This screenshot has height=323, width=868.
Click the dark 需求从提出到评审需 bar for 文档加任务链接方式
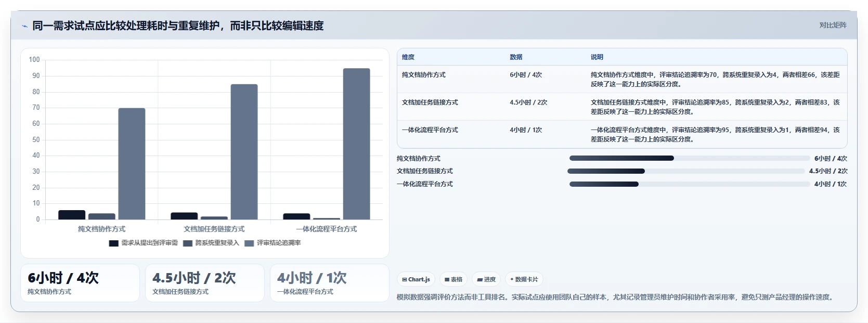pyautogui.click(x=184, y=216)
